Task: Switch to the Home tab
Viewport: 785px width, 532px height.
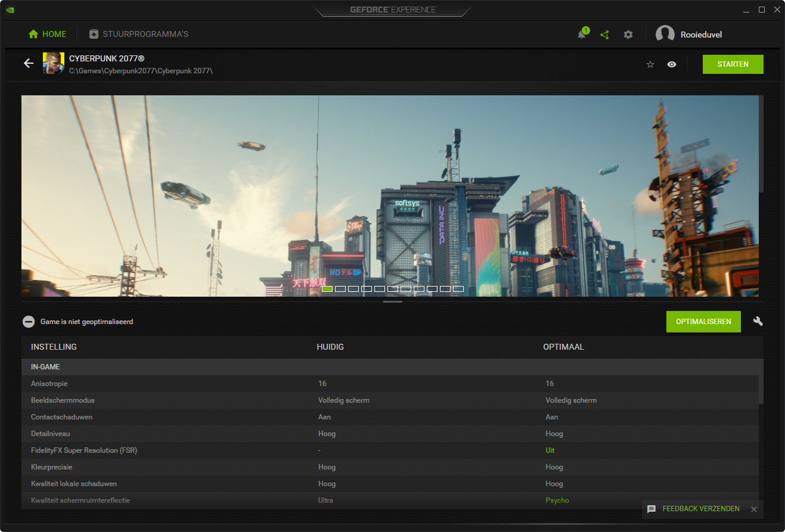Action: [x=48, y=34]
